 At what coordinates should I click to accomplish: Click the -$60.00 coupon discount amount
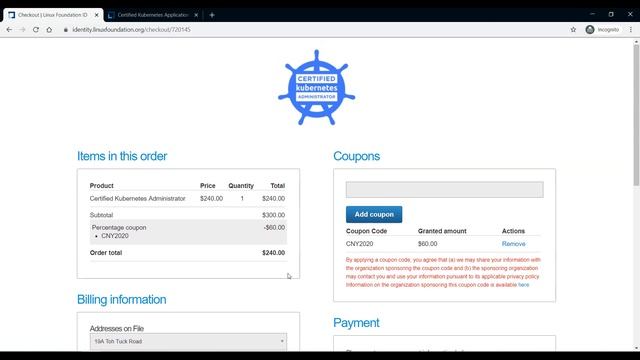274,227
